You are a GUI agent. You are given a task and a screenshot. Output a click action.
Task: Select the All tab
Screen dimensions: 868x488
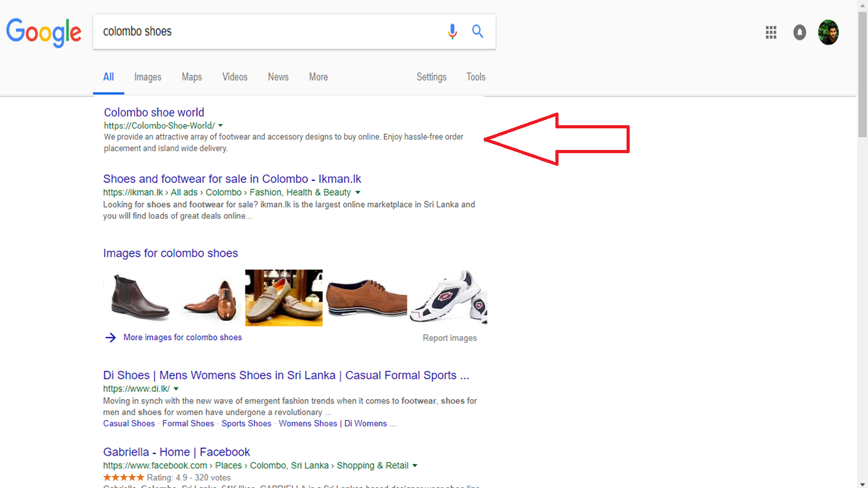click(x=109, y=77)
